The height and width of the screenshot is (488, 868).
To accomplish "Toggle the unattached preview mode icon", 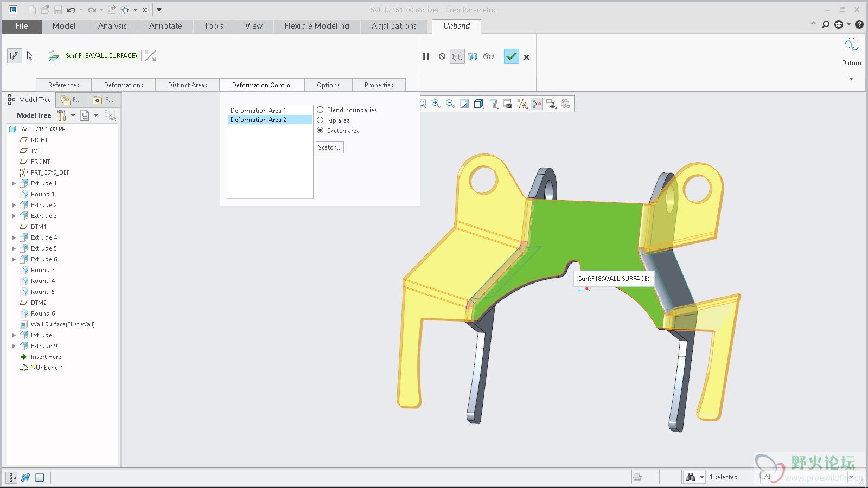I will click(x=457, y=56).
